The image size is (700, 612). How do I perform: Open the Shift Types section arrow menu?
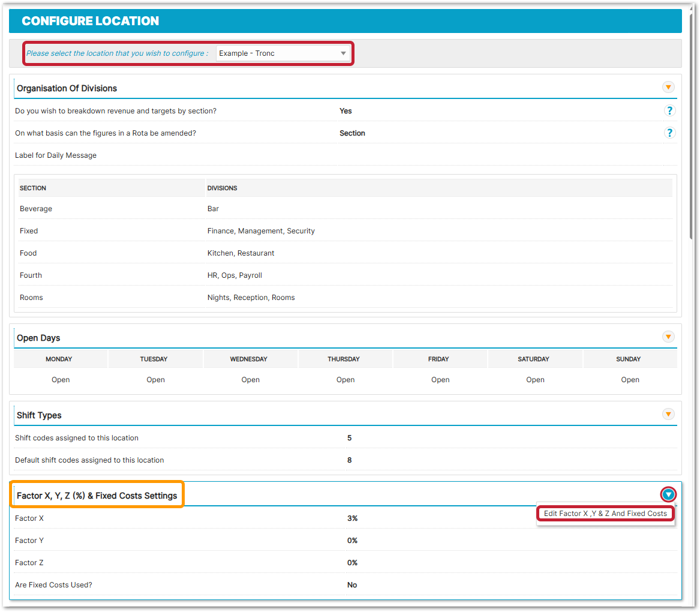[x=668, y=414]
